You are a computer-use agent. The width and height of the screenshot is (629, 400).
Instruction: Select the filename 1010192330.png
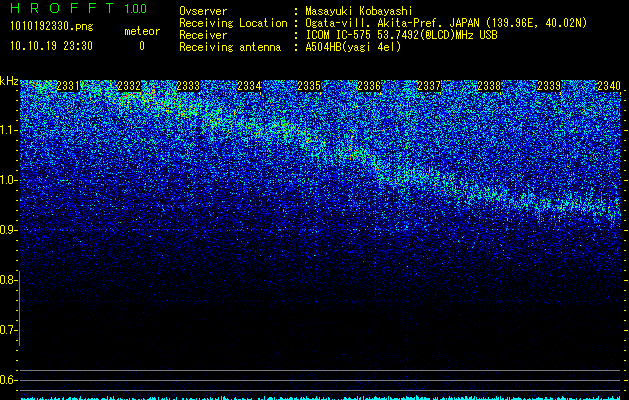[52, 26]
